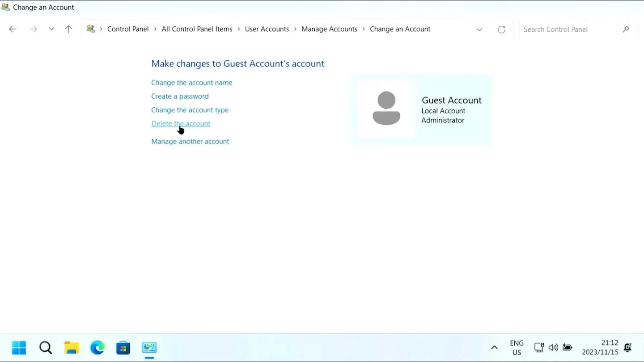Open Manage Accounts breadcrumb
This screenshot has height=362, width=644.
click(x=329, y=29)
